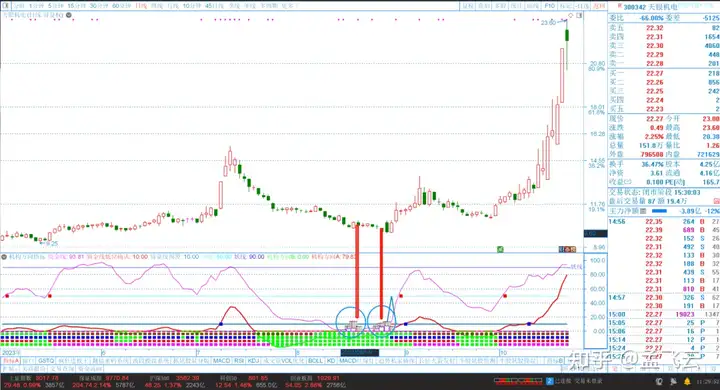Screen dimensions: 720x390
Task: Click the diamond marker icon above latest candle
Action: [571, 16]
